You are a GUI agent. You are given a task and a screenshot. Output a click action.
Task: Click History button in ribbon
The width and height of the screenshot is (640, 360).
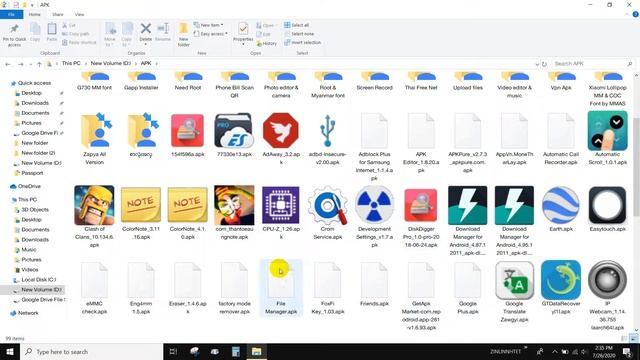(267, 43)
